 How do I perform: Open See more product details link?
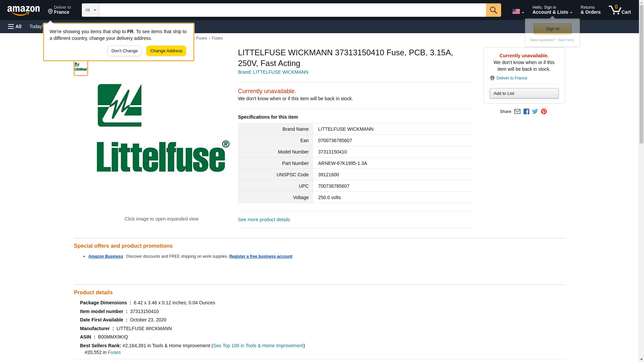(x=264, y=220)
